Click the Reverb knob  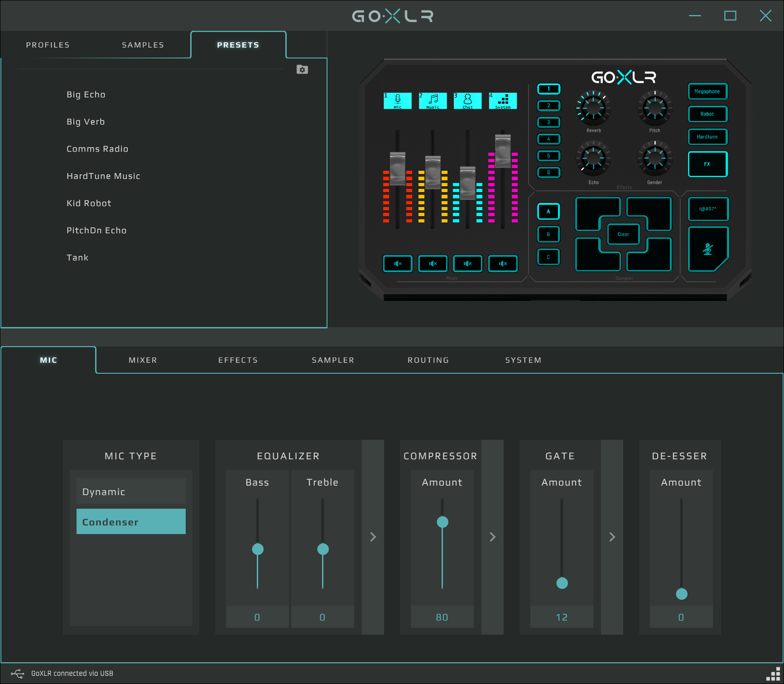click(x=593, y=108)
